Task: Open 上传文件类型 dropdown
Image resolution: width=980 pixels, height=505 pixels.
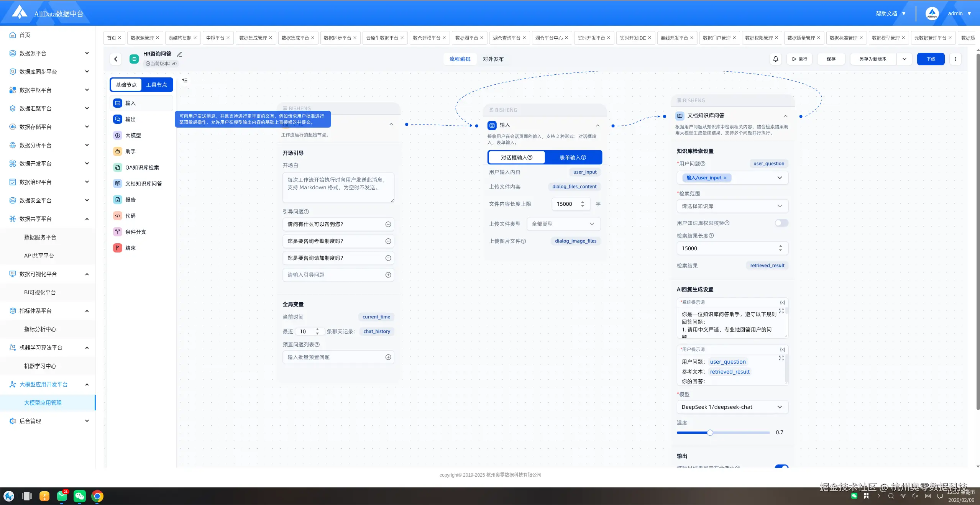Action: pyautogui.click(x=563, y=224)
